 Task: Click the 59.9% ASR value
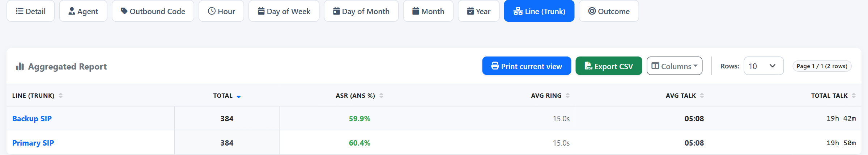click(359, 119)
